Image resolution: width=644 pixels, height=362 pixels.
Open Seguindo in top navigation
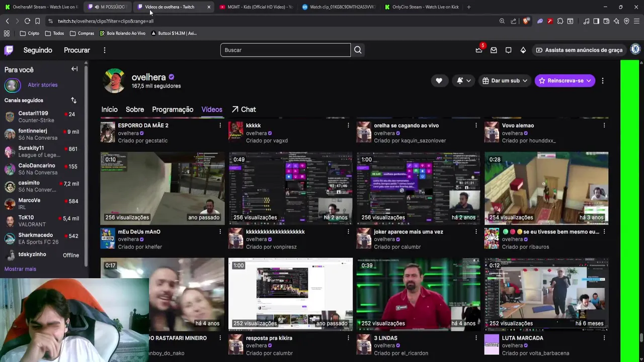pyautogui.click(x=38, y=50)
